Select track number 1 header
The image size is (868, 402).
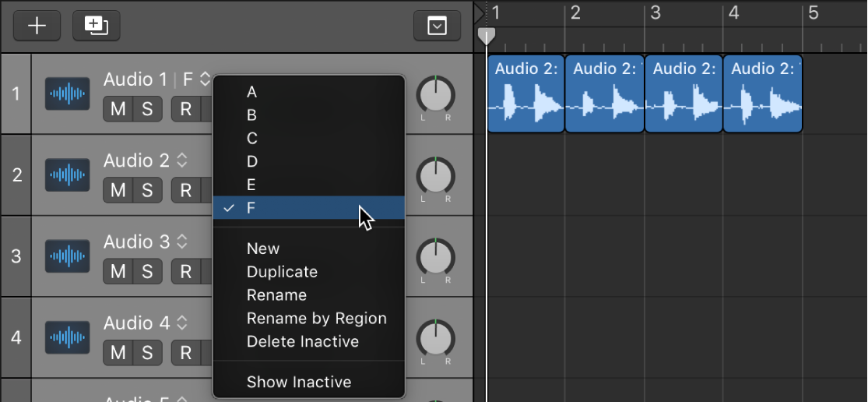[16, 93]
